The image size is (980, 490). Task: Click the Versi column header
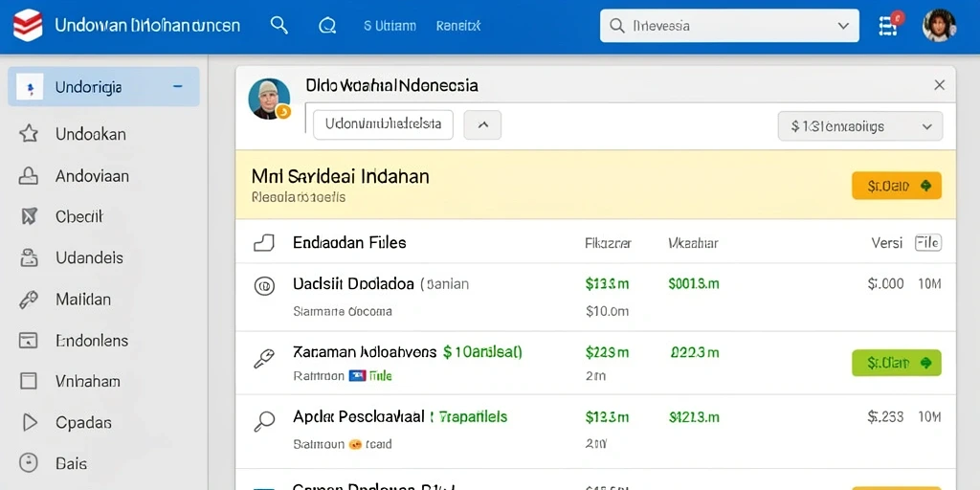(887, 243)
